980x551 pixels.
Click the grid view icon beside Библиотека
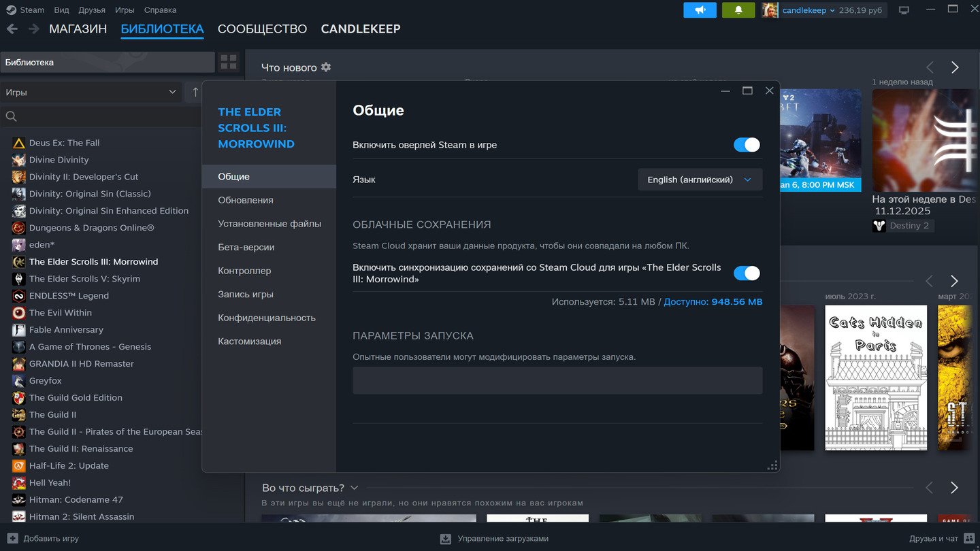click(x=229, y=62)
